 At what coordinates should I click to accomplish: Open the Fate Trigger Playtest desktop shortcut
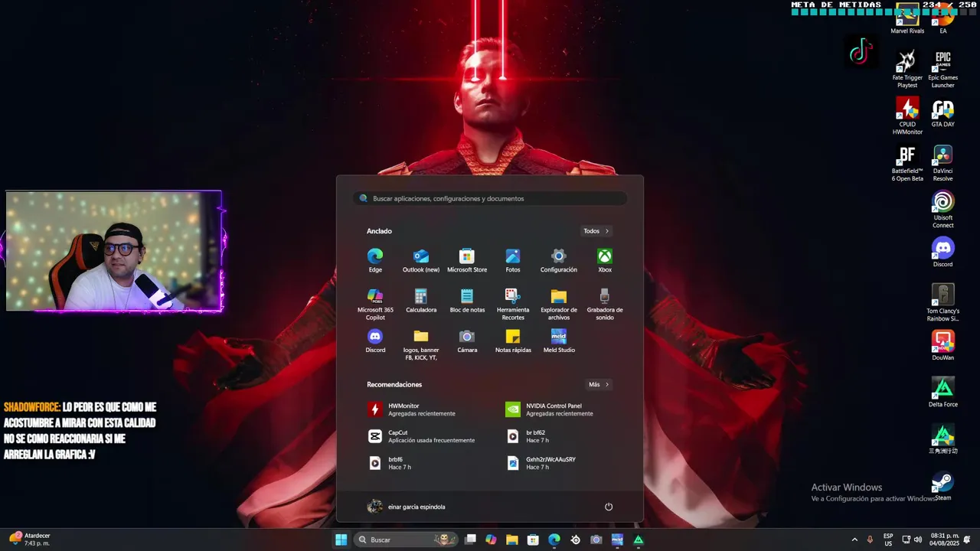[x=907, y=70]
